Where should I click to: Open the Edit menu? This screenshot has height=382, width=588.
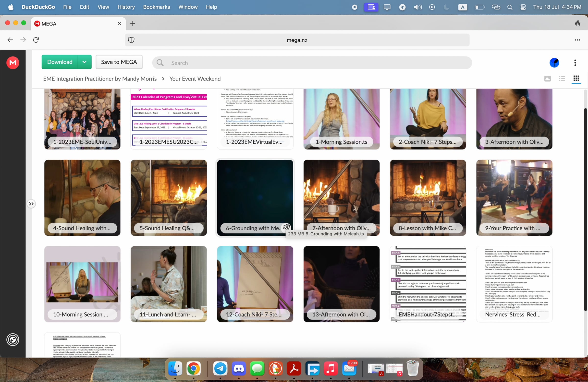pyautogui.click(x=84, y=7)
